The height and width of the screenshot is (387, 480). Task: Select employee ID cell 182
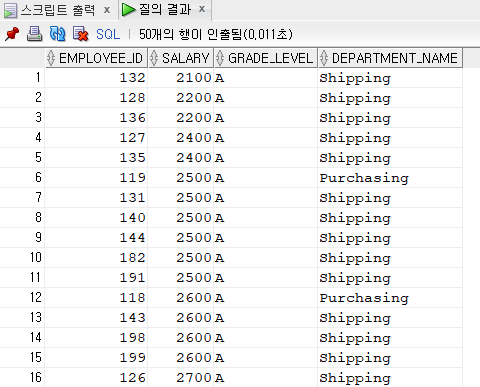(x=96, y=258)
